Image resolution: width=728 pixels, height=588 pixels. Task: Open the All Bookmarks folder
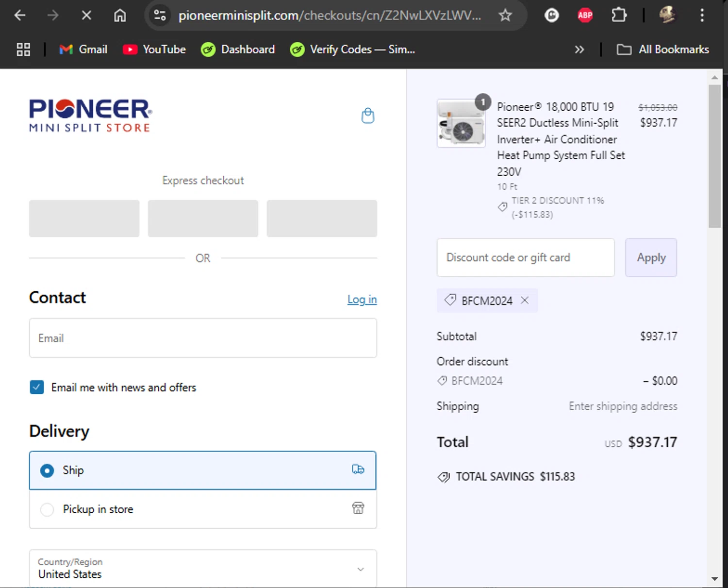coord(662,50)
